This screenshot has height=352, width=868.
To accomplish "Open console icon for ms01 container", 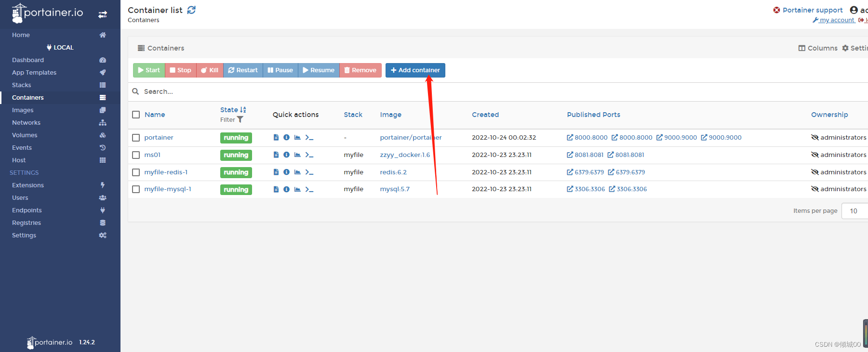I will coord(309,155).
